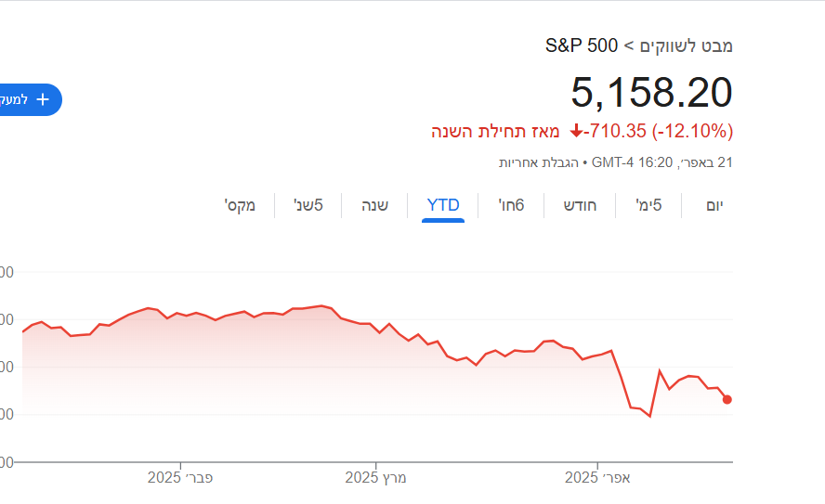
Task: Select the 'חודש' one-month range tab
Action: [581, 205]
